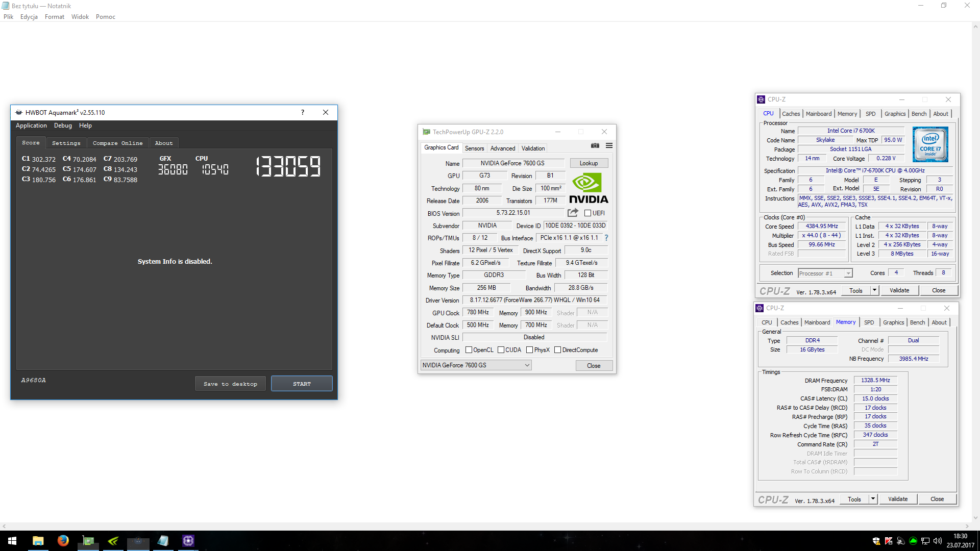The image size is (980, 551).
Task: Click the BIOS version share icon
Action: click(573, 213)
